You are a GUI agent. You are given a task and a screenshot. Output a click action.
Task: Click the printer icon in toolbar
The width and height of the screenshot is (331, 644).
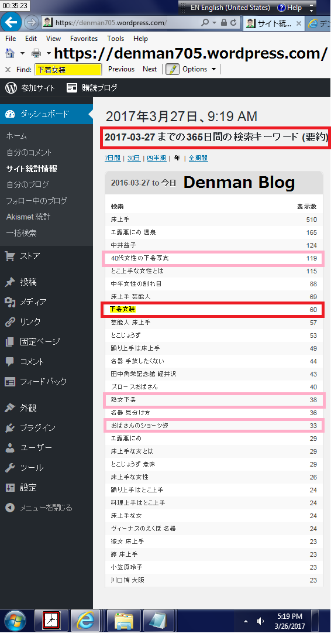tap(37, 53)
